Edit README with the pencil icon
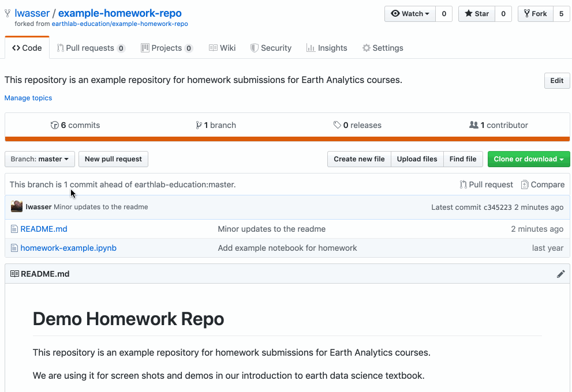Viewport: 572px width, 392px height. (x=560, y=274)
